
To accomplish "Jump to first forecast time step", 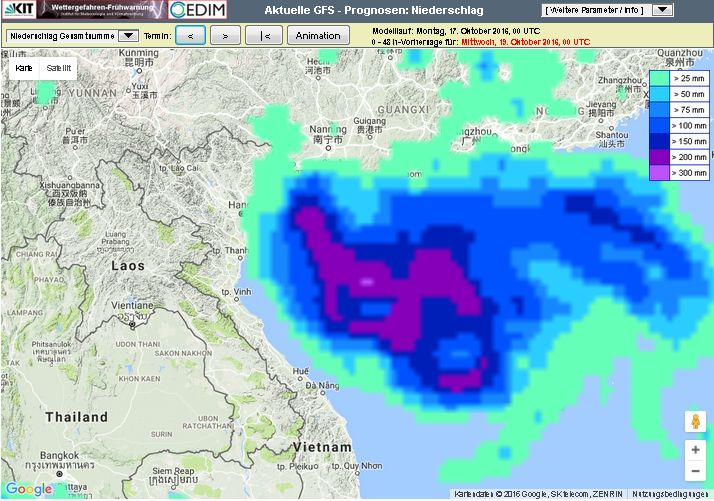I will [264, 35].
